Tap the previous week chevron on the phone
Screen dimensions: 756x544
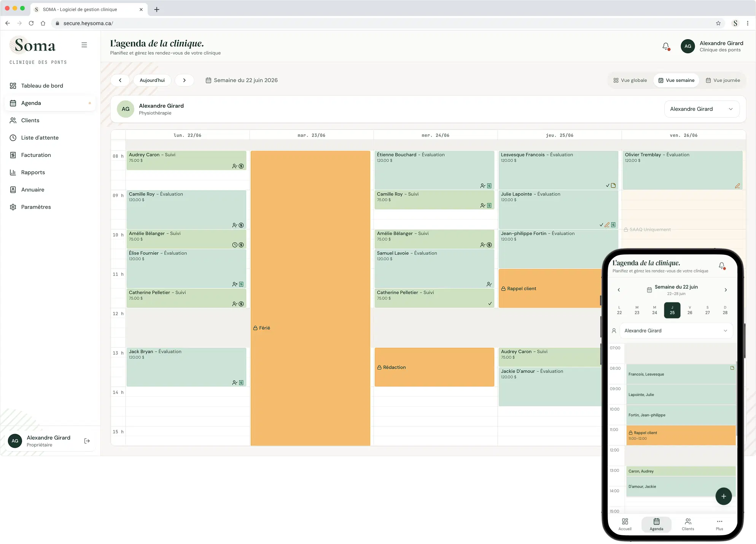(619, 290)
